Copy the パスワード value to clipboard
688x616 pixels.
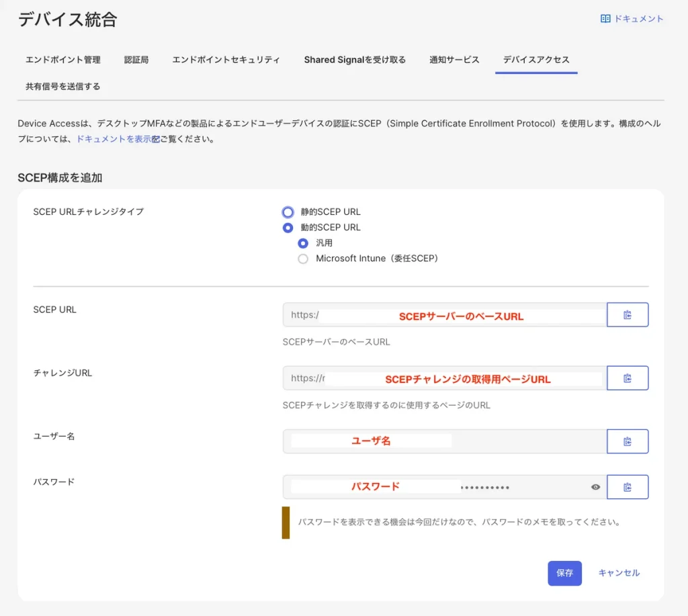click(627, 487)
